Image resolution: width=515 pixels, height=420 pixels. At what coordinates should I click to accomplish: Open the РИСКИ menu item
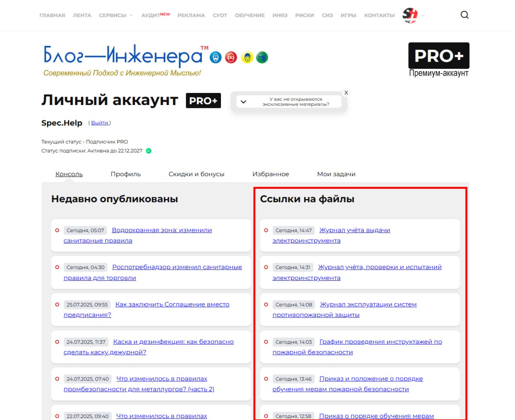coord(305,15)
